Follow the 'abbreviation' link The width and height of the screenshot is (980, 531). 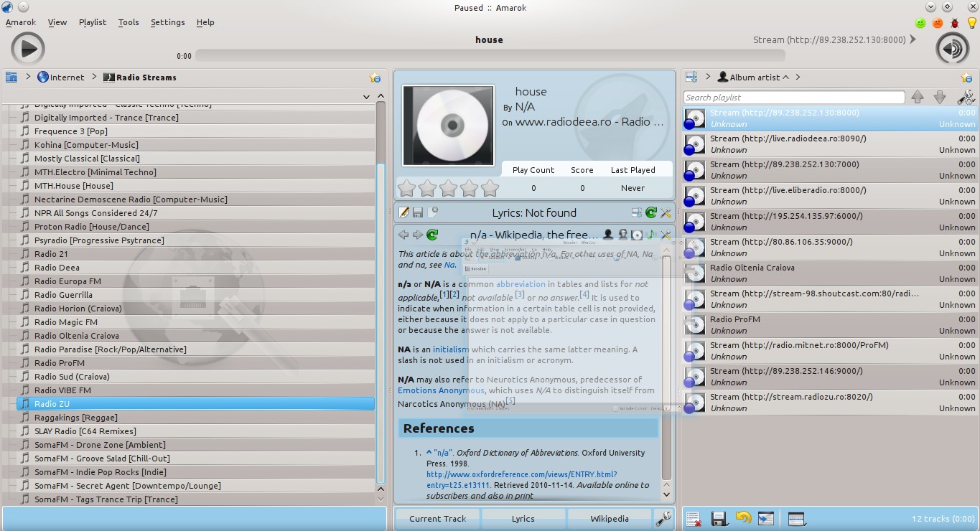(x=521, y=284)
